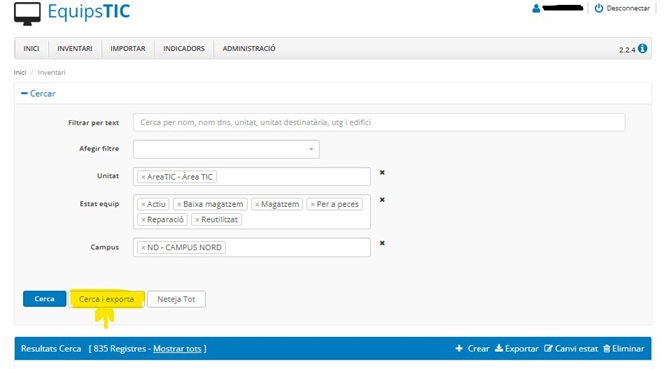Open the Afegir filtre dropdown
This screenshot has width=671, height=369.
pos(226,149)
